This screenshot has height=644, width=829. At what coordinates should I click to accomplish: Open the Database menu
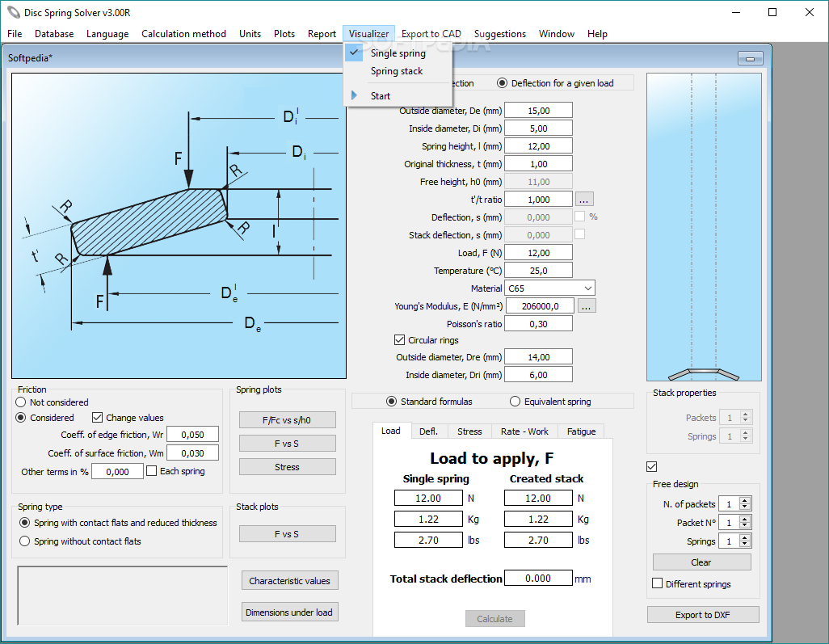54,34
